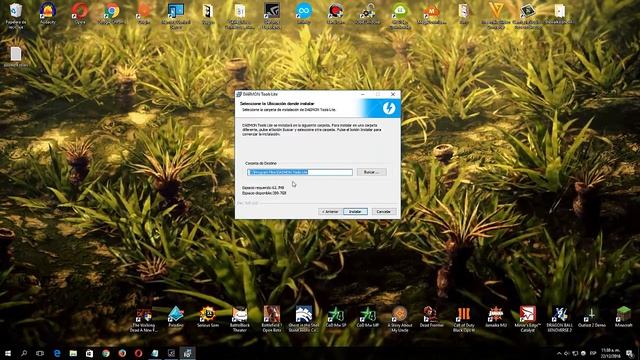Viewport: 640px width, 360px height.
Task: Open the Dragon Ball Xenoverse 2 shortcut
Action: point(560,319)
